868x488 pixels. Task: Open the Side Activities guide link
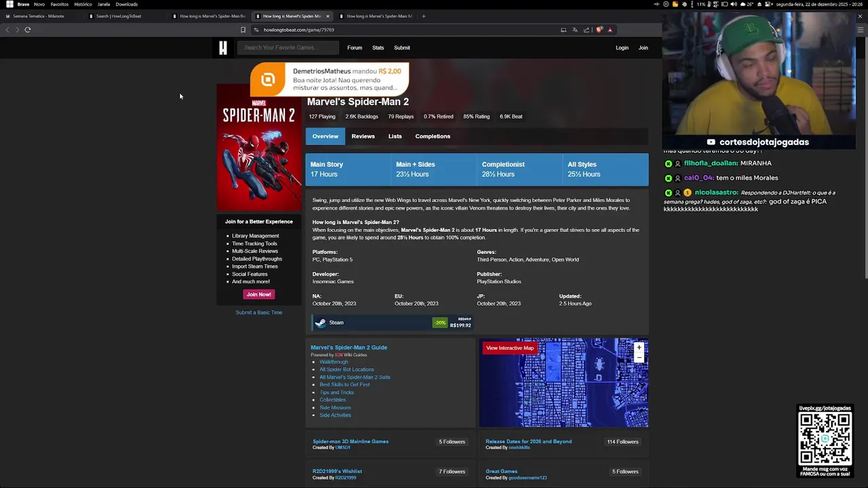pos(335,415)
